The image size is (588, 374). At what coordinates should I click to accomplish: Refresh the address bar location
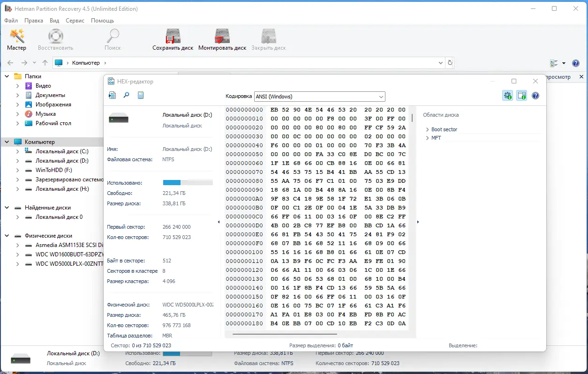coord(450,63)
